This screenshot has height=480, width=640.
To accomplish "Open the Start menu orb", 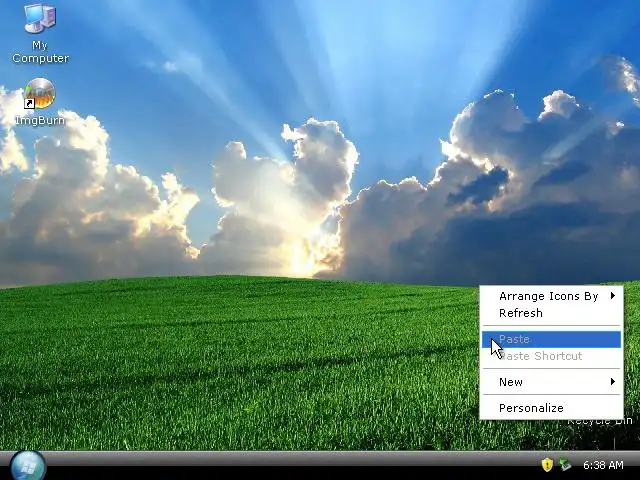I will pos(28,466).
